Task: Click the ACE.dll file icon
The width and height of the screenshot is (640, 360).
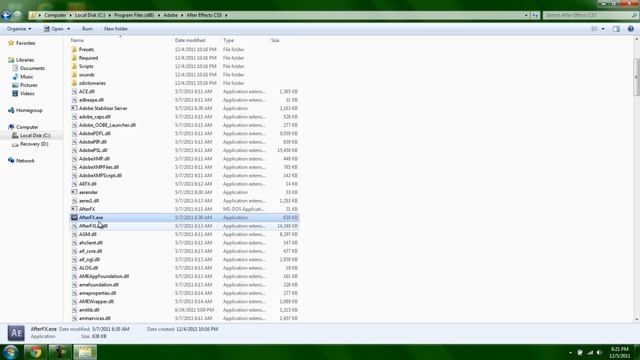Action: 74,91
